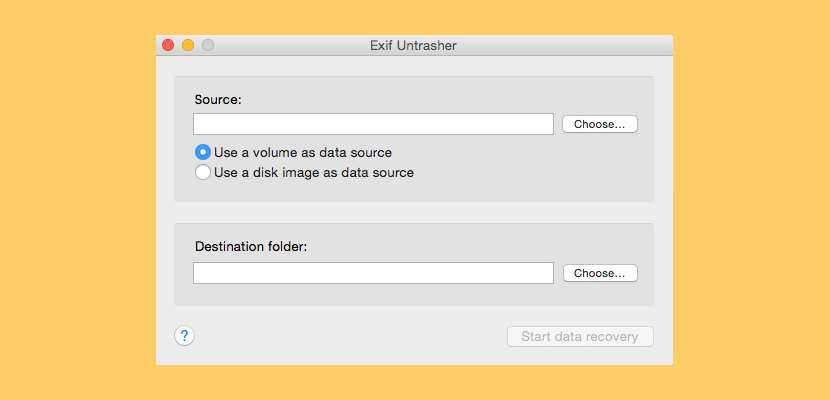This screenshot has height=400, width=830.
Task: Minimize the Exif Untrasher window
Action: (188, 45)
